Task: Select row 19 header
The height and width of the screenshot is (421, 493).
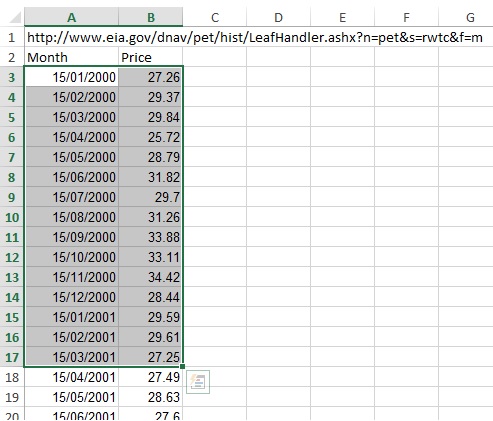Action: coord(12,397)
